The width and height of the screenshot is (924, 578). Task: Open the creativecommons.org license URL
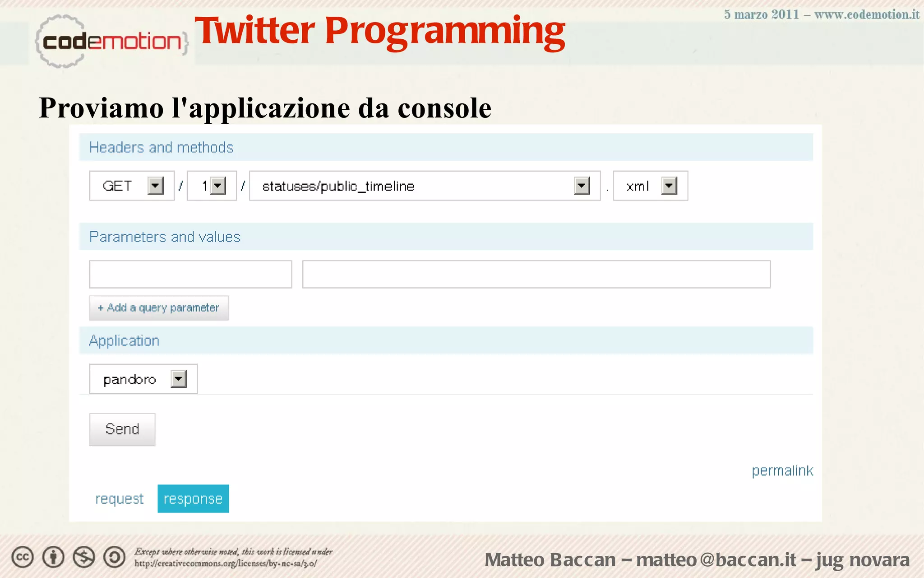pos(226,564)
